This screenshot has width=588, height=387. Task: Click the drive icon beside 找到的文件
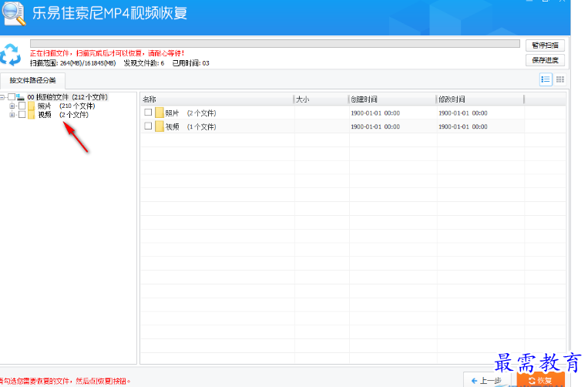(x=20, y=97)
